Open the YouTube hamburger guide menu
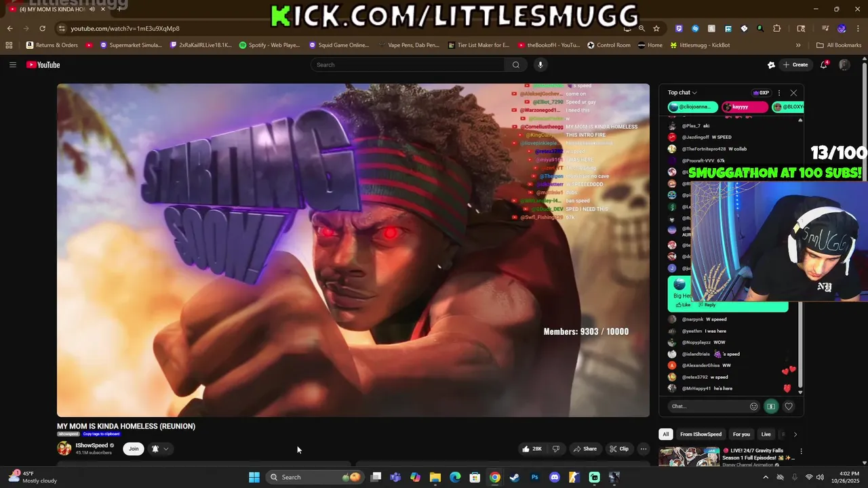The image size is (868, 488). click(12, 65)
